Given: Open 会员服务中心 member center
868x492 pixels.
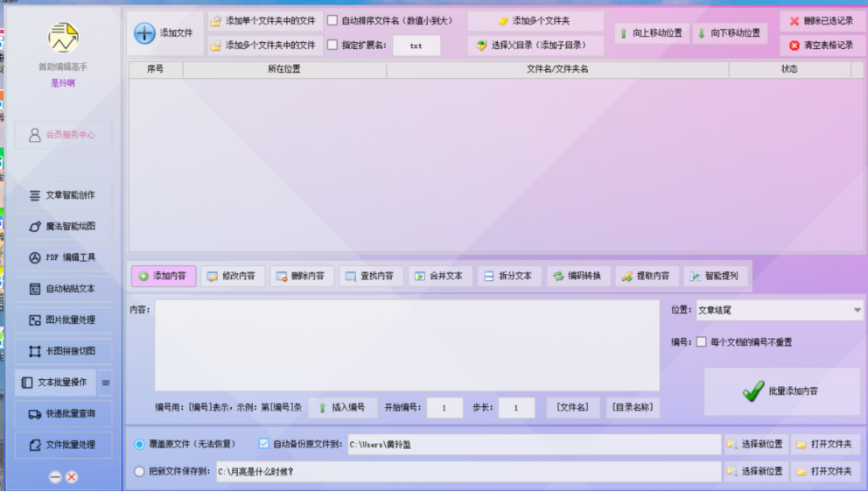Looking at the screenshot, I should point(63,135).
